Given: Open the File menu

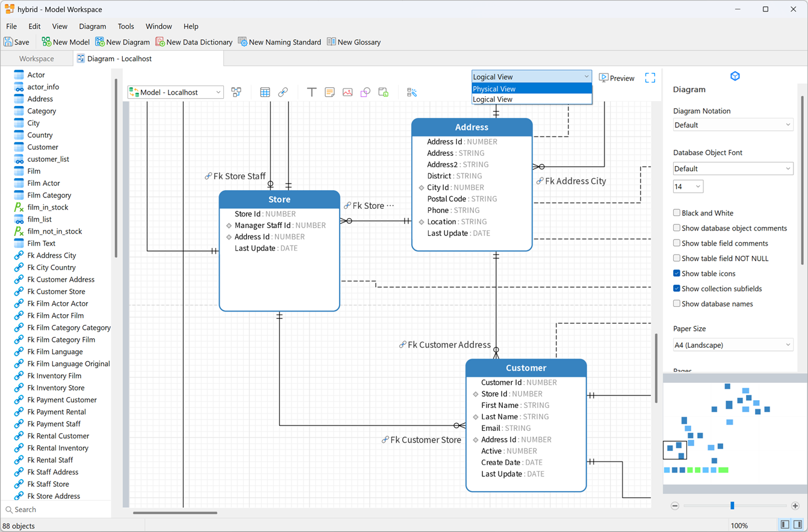Looking at the screenshot, I should (11, 26).
